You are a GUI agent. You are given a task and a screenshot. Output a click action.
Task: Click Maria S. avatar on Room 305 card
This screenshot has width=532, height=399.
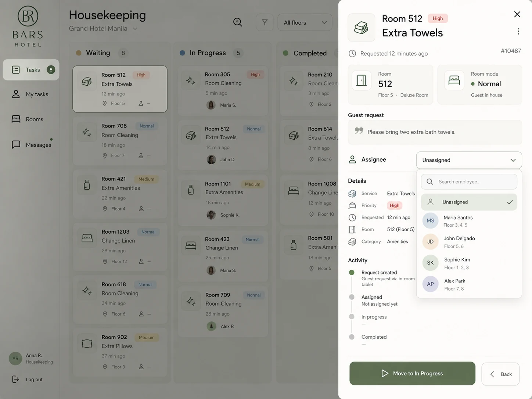tap(211, 105)
